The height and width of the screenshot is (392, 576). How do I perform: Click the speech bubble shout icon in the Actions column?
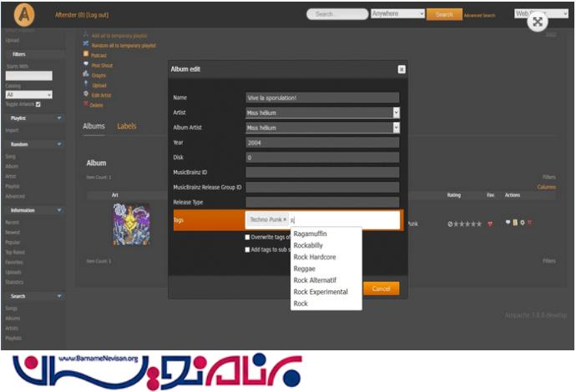508,223
